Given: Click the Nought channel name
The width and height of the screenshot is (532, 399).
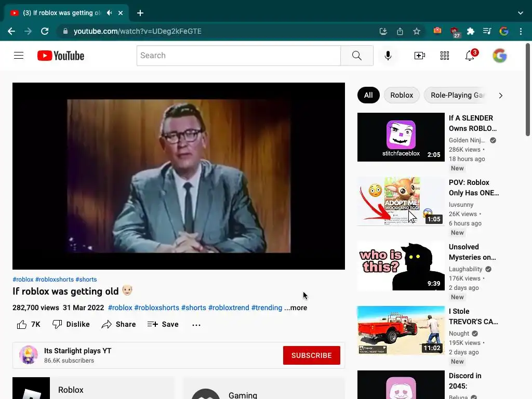Looking at the screenshot, I should tap(459, 334).
